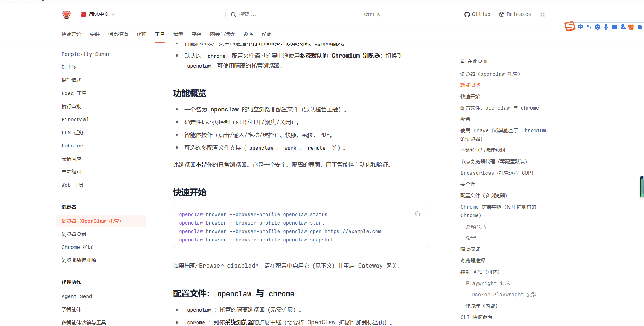Open LLM 任务 sidebar page

click(72, 133)
